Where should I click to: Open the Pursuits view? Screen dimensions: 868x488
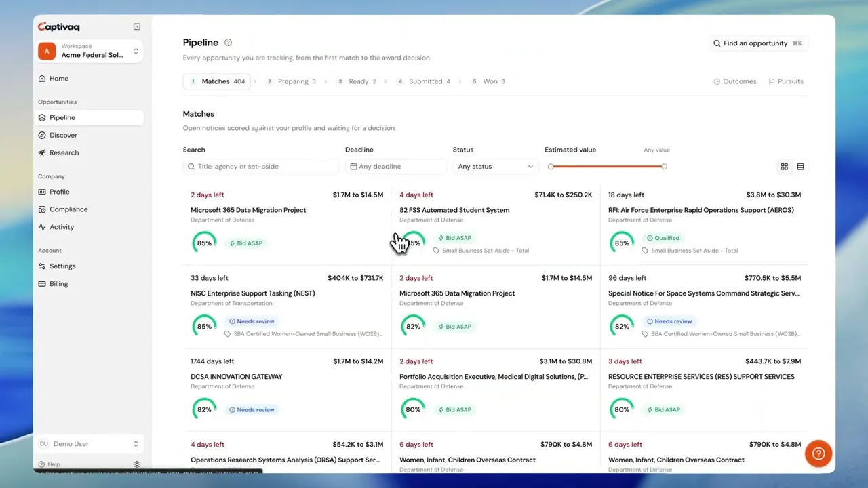[x=786, y=81]
